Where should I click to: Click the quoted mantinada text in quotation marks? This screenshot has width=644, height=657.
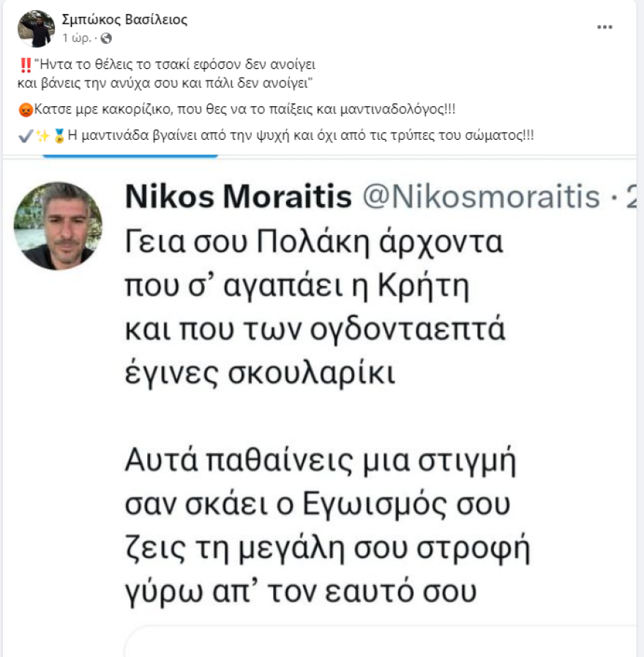pos(176,73)
